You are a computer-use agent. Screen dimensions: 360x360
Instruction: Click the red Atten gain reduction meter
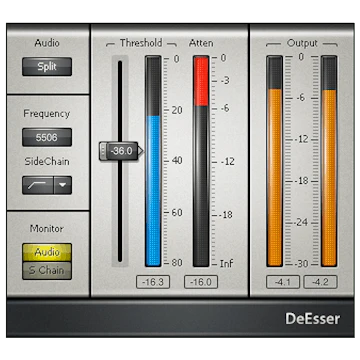[201, 161]
